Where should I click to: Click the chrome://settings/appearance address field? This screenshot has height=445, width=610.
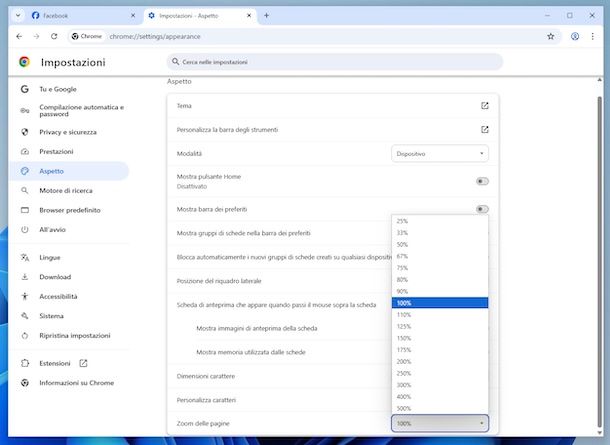(155, 37)
